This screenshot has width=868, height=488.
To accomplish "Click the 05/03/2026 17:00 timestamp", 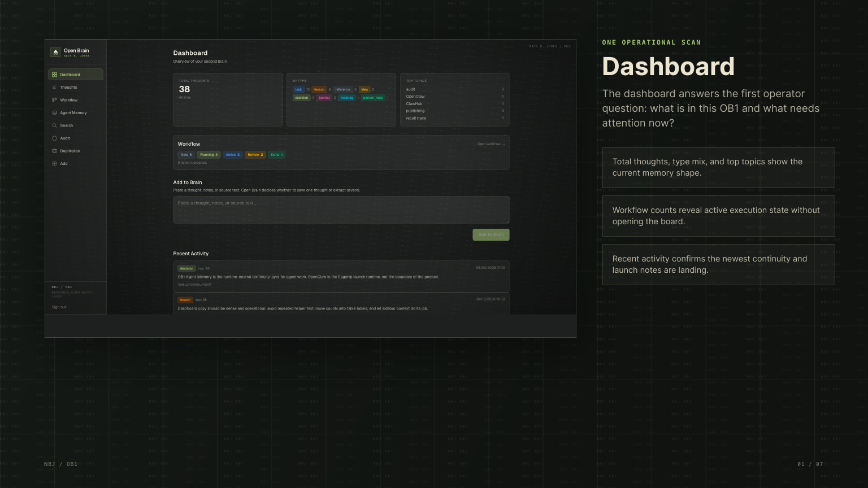I will pos(491,268).
